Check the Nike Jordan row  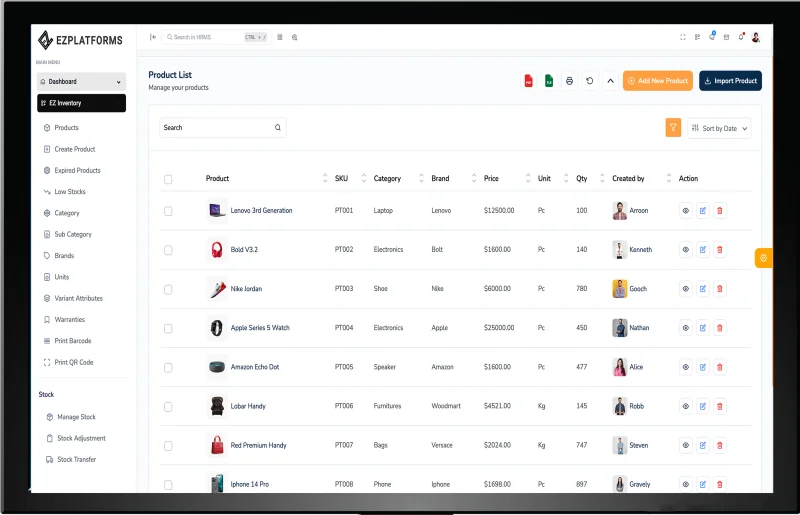[168, 289]
